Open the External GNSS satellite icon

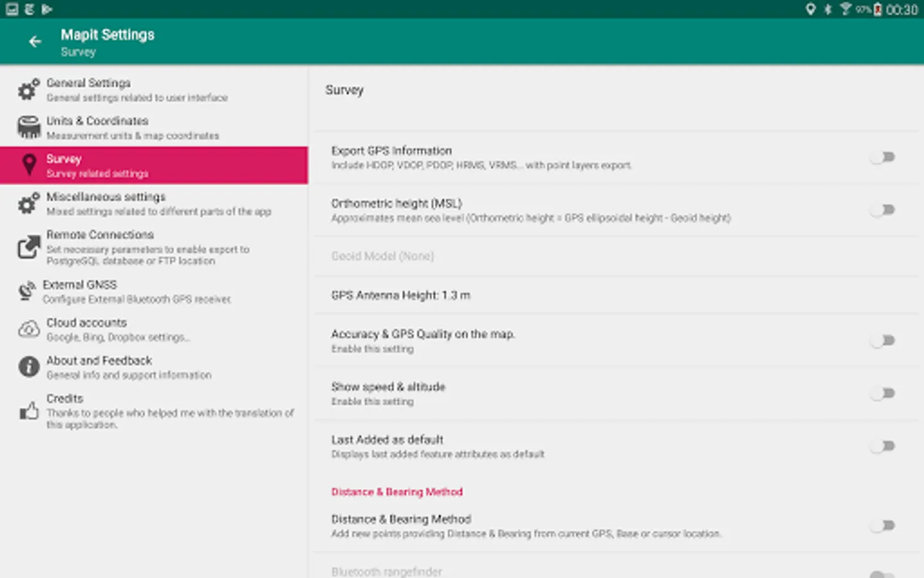(x=26, y=291)
